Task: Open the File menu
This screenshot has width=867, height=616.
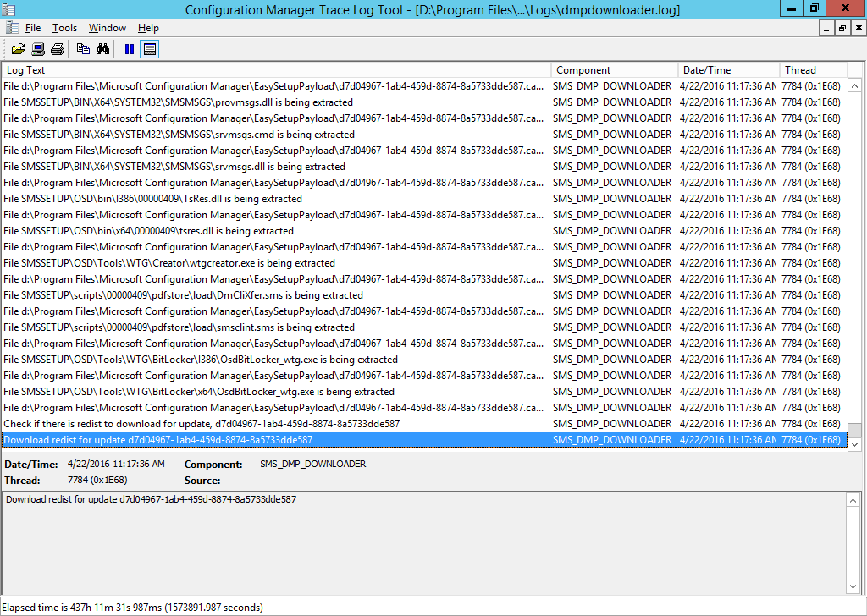Action: pyautogui.click(x=33, y=28)
